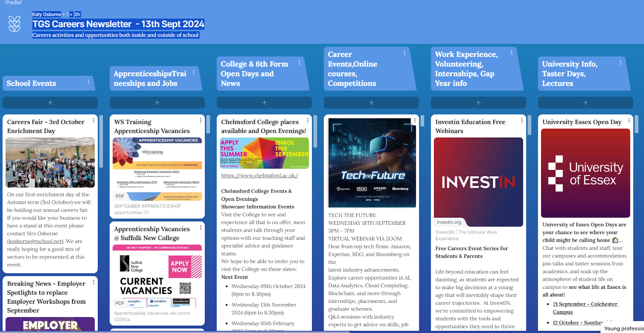Click the Padlet leaf logo icon
Viewport: 644px width, 333px height.
(x=14, y=24)
